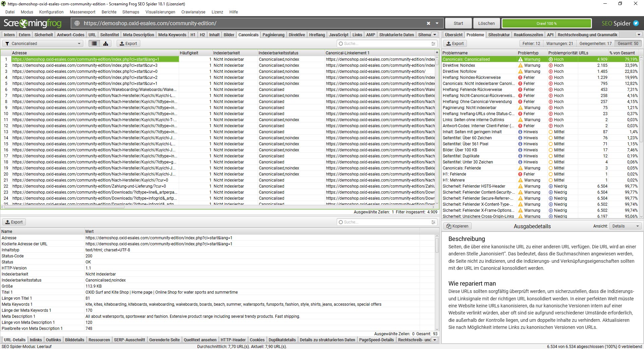This screenshot has width=644, height=349.
Task: Expand URL bar history dropdown arrow
Action: 437,23
